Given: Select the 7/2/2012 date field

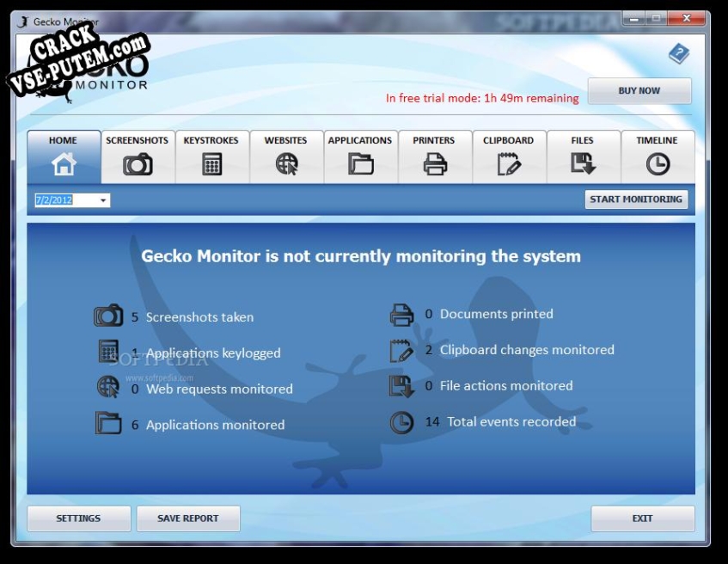Looking at the screenshot, I should coord(62,200).
